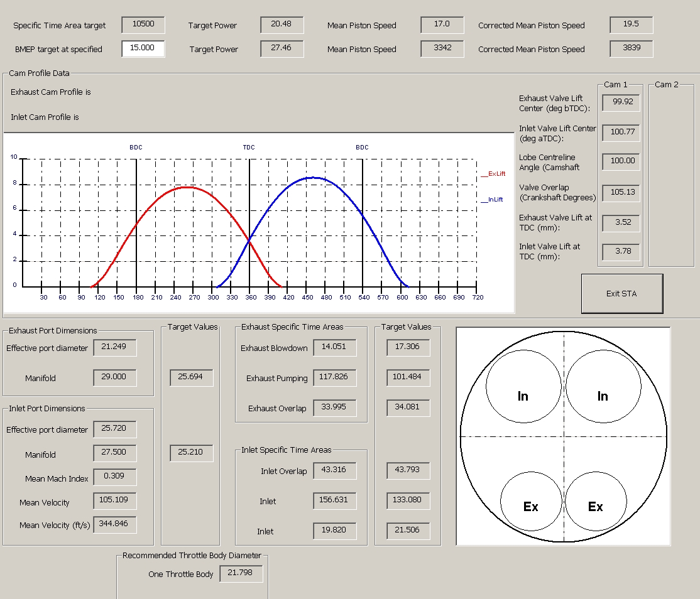Click the One Throttle Body diameter field
Screen dimensions: 700x599
tap(241, 573)
